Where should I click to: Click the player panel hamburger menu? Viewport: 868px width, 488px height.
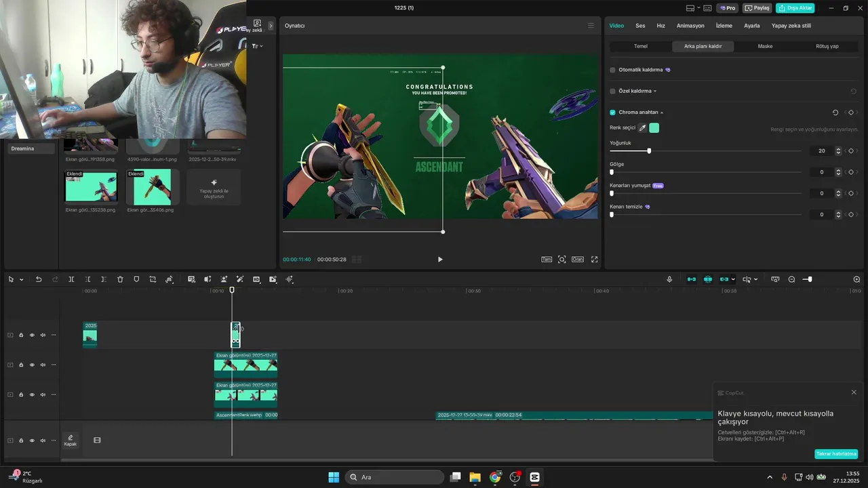tap(591, 25)
